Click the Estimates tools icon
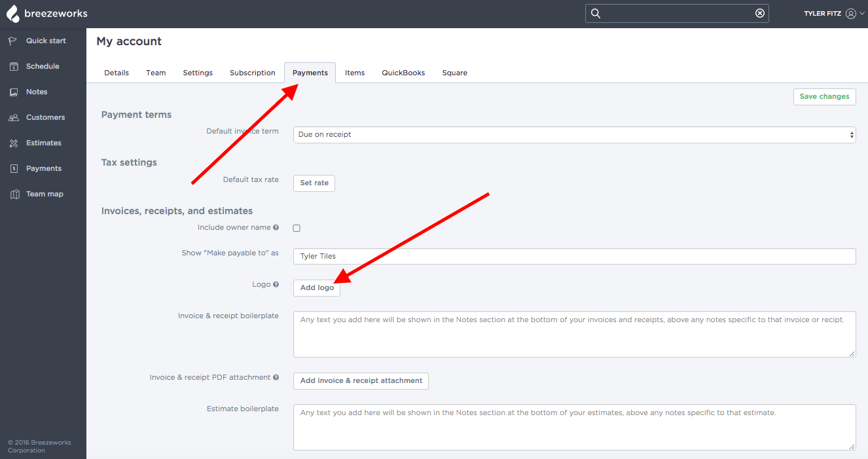 (13, 143)
